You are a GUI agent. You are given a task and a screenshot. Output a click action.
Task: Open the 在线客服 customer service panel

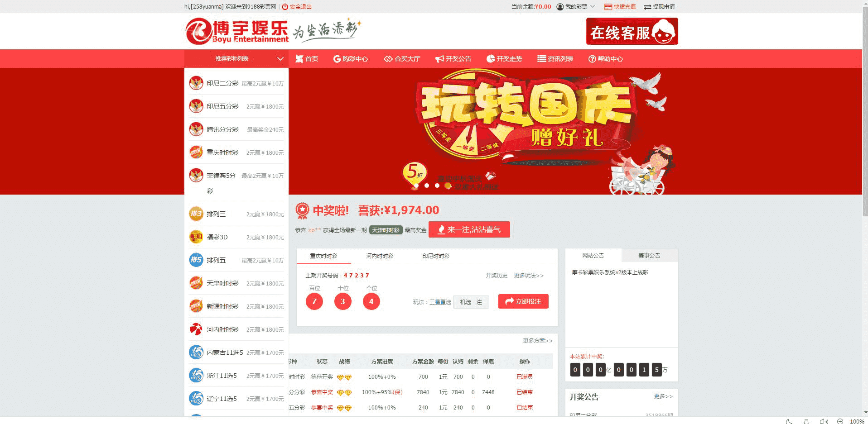(x=631, y=31)
